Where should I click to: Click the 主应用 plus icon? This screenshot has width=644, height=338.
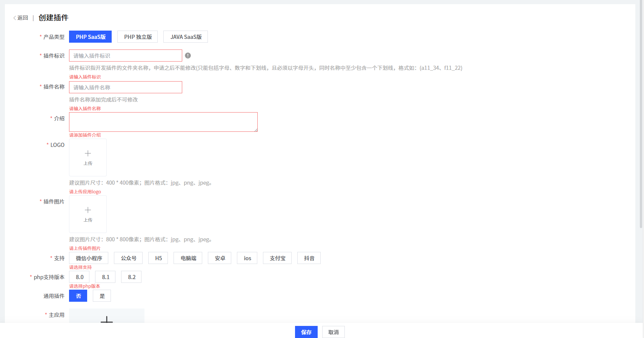click(x=107, y=319)
